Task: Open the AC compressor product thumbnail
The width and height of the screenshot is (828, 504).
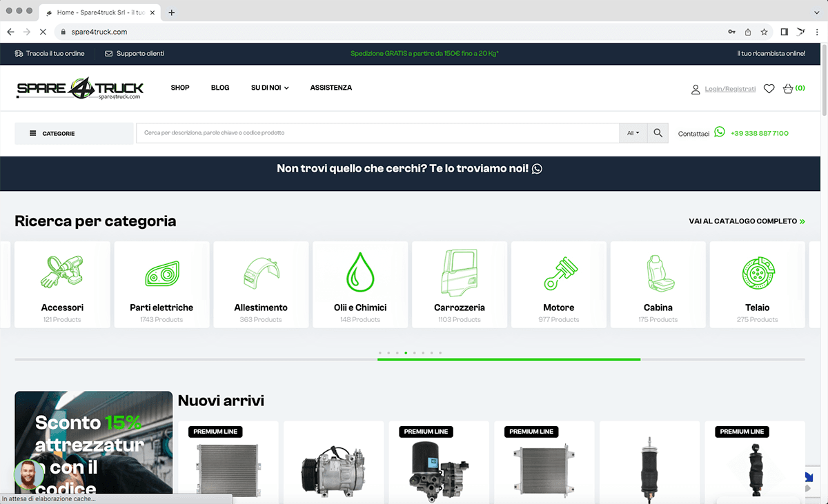Action: point(333,472)
